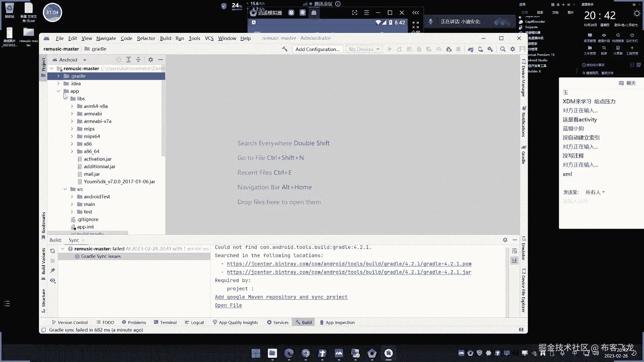Click the re-sync icon in Build panel
This screenshot has height=362, width=644.
pyautogui.click(x=53, y=251)
